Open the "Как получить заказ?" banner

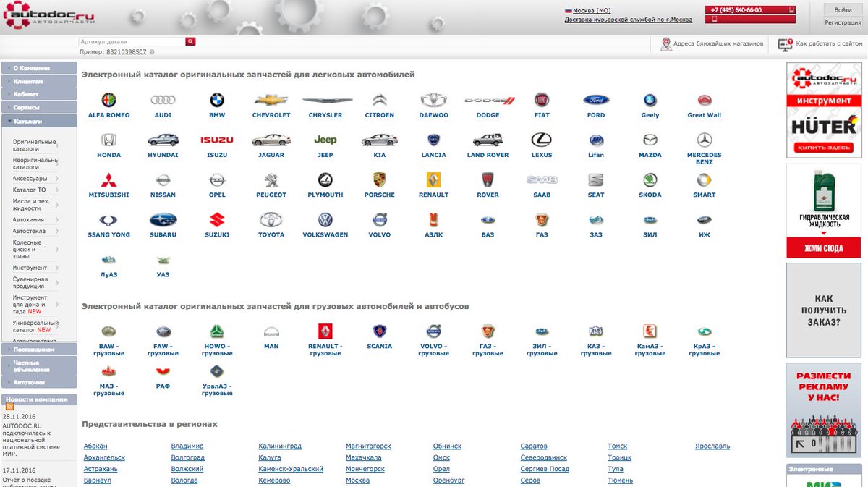click(824, 310)
